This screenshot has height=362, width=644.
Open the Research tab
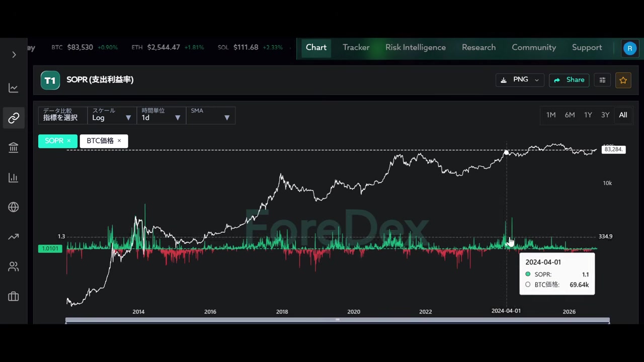click(x=478, y=47)
